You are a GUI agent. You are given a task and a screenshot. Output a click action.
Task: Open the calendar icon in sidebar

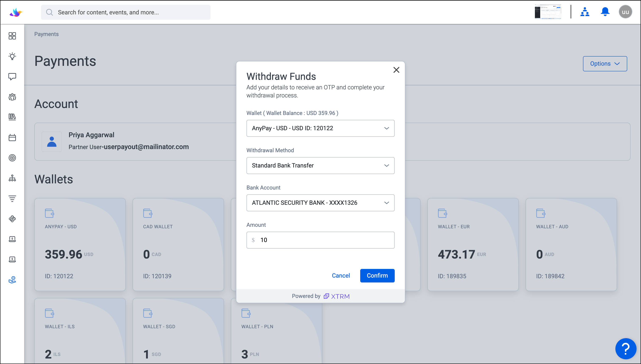coord(12,137)
